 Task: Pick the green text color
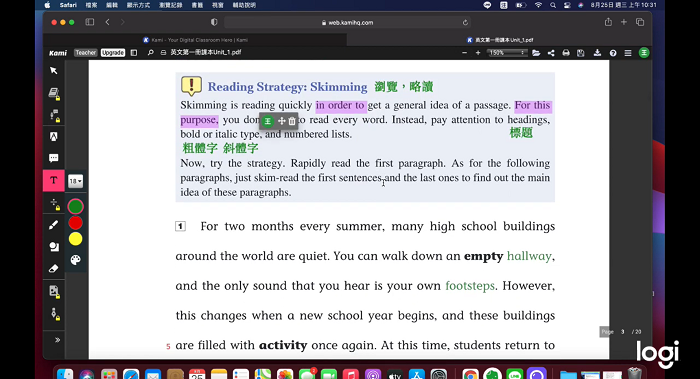[75, 207]
